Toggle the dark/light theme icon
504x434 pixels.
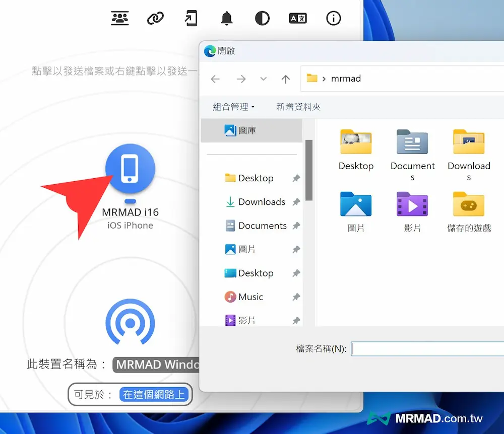[x=262, y=19]
